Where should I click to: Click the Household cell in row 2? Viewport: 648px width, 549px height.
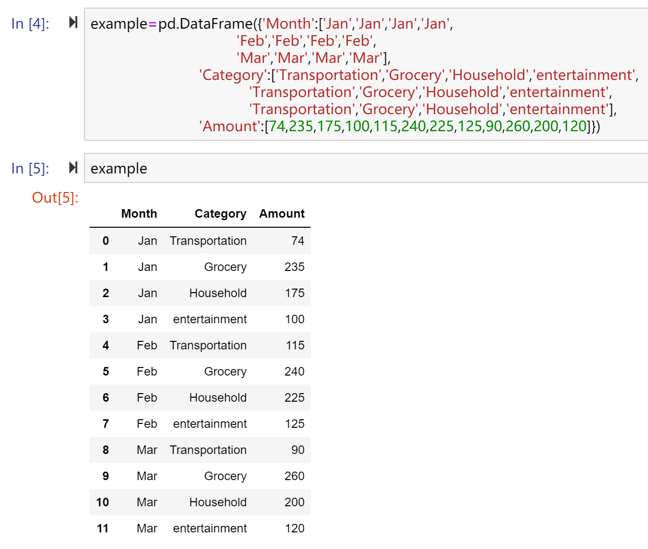coord(217,293)
